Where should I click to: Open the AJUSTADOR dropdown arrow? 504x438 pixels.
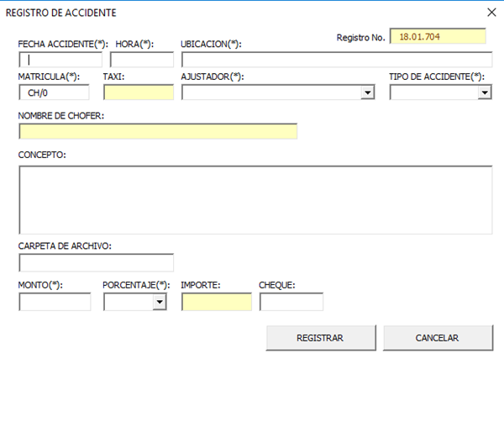[367, 92]
